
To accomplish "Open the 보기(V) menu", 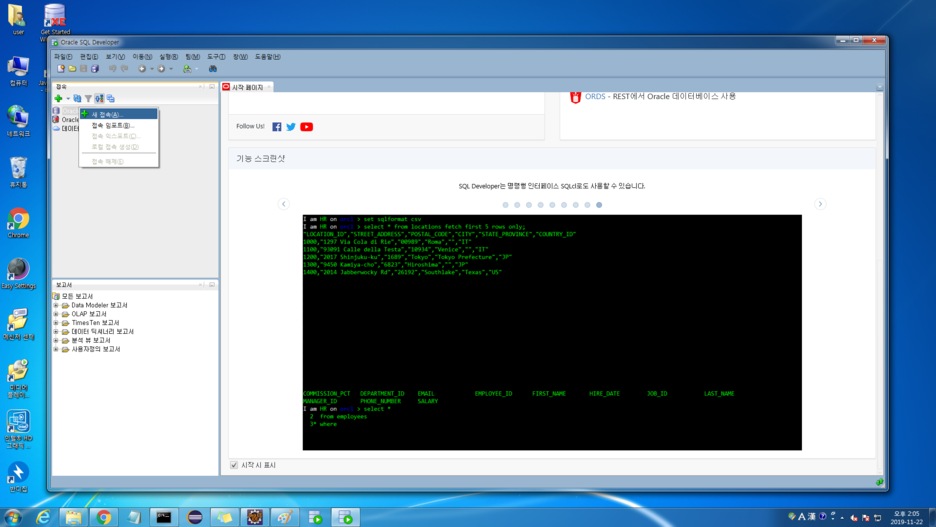I will tap(115, 57).
